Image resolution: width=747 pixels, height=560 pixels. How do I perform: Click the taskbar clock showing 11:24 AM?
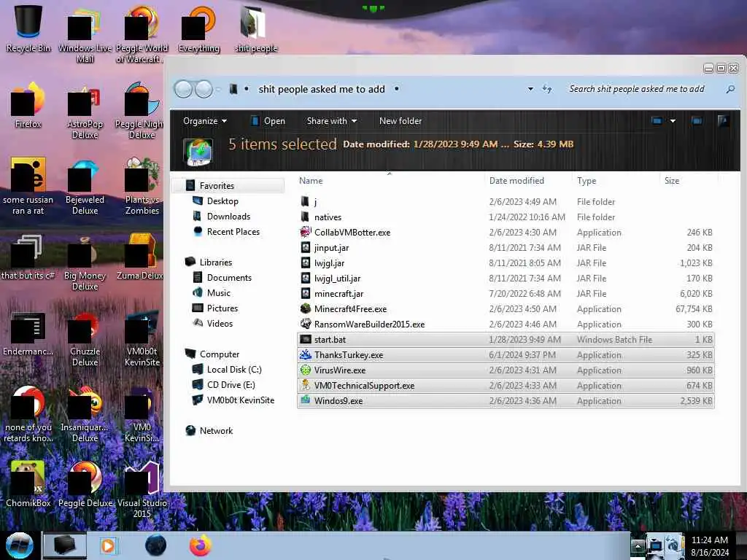coord(709,546)
